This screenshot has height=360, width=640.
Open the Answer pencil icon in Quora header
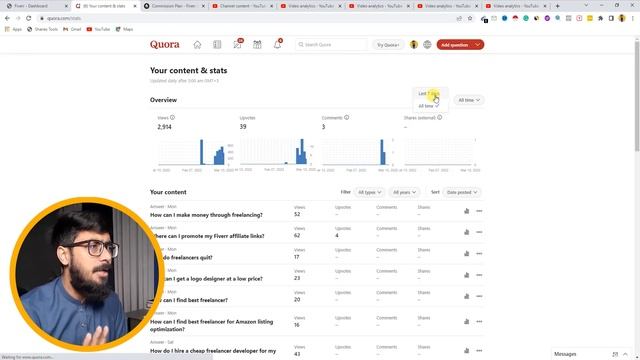click(237, 45)
